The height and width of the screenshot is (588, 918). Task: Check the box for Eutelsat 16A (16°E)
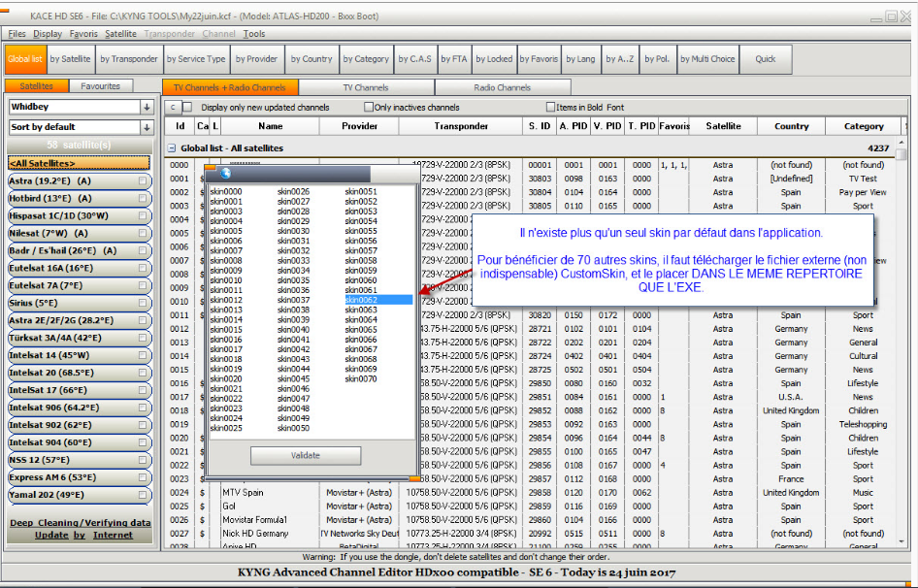[143, 268]
